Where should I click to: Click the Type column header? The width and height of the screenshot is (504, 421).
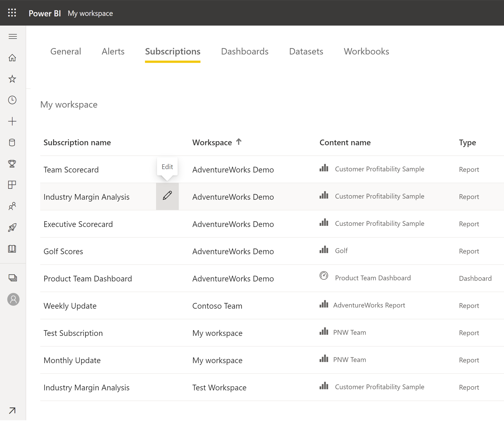tap(467, 143)
